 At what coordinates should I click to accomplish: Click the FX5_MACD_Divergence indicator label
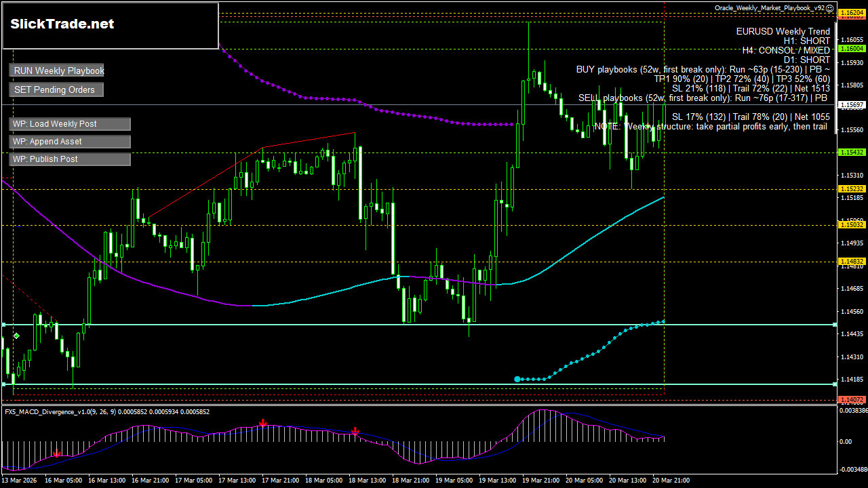[106, 411]
